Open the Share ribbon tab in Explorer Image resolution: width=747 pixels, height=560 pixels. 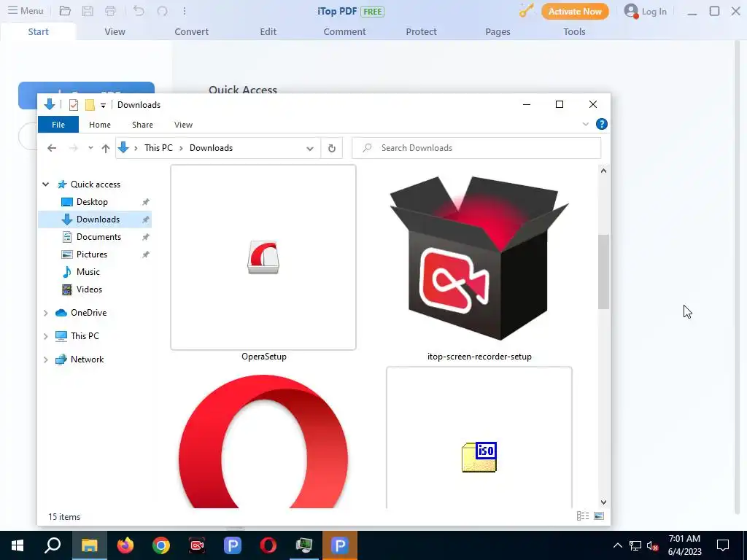pos(142,124)
